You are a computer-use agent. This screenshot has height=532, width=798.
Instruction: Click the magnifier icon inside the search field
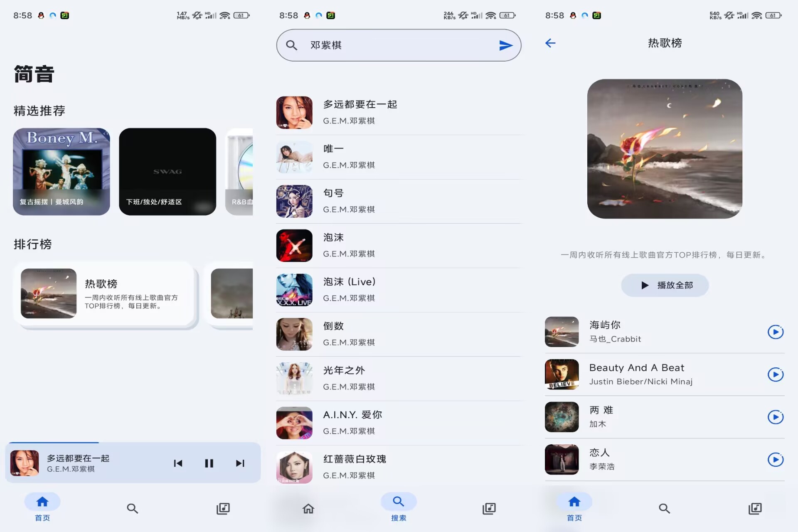tap(292, 45)
